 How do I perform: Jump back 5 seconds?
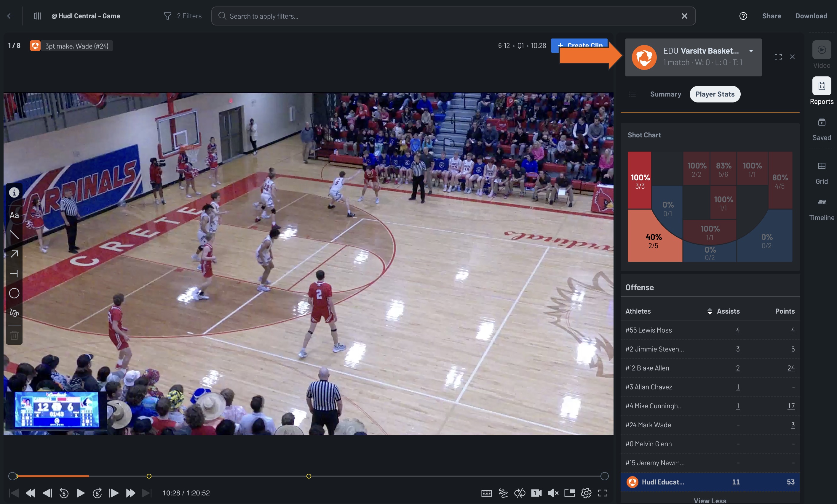pos(63,493)
